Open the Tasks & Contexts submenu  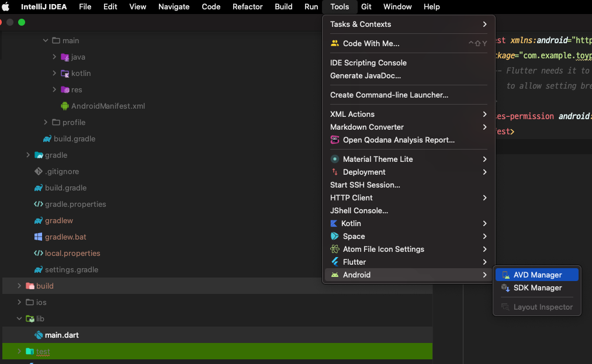tap(408, 24)
